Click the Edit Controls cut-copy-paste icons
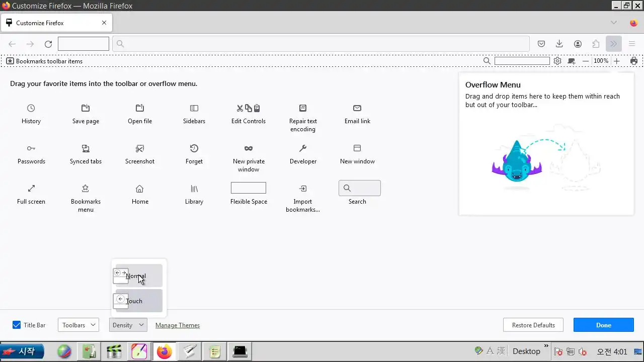Screen dimensions: 644x362 (249, 108)
